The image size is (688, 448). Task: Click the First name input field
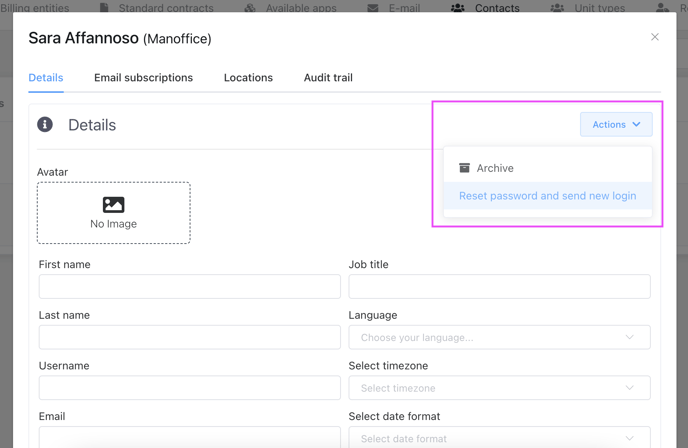[x=189, y=287]
